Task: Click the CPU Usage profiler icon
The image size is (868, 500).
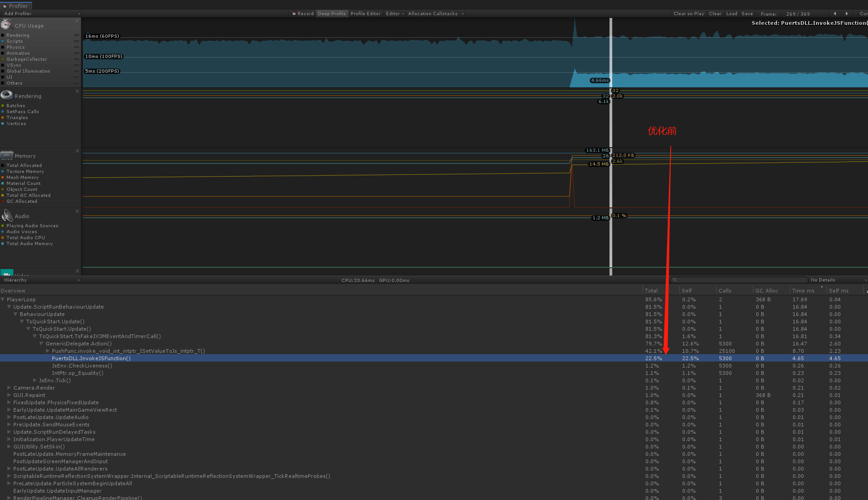Action: (6, 25)
